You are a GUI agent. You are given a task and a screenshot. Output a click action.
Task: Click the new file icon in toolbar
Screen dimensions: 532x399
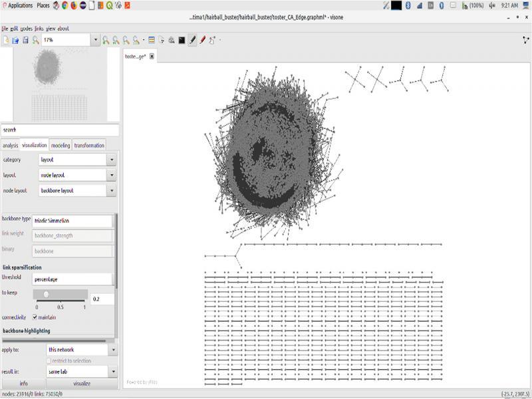[x=6, y=41]
